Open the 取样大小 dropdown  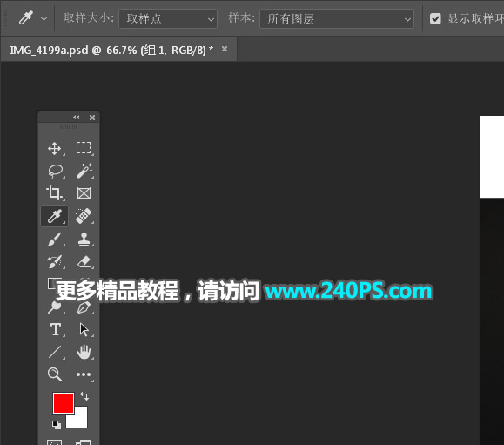[168, 18]
